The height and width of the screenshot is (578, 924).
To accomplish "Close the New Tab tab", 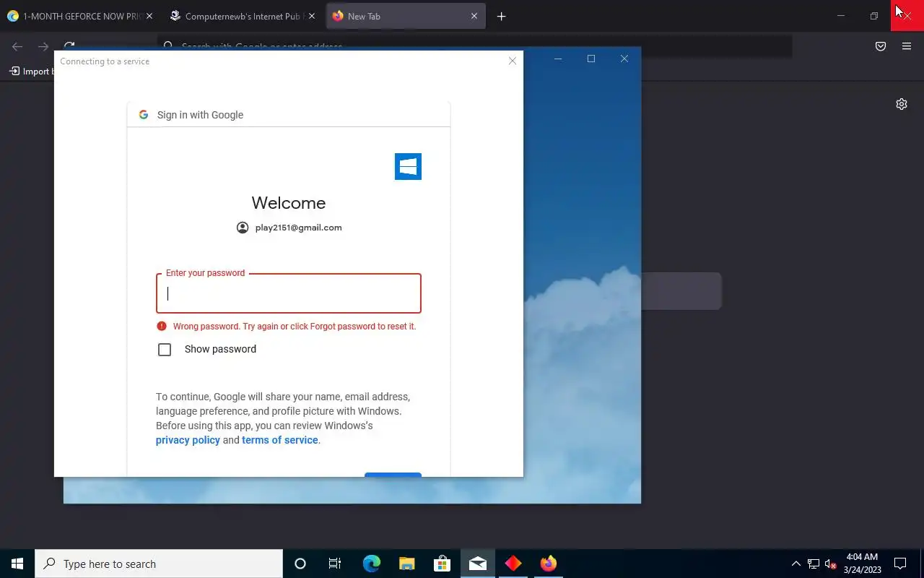I will (x=474, y=16).
